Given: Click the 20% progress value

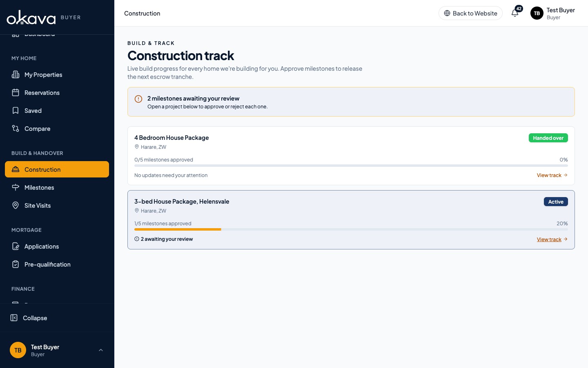Looking at the screenshot, I should pyautogui.click(x=562, y=223).
